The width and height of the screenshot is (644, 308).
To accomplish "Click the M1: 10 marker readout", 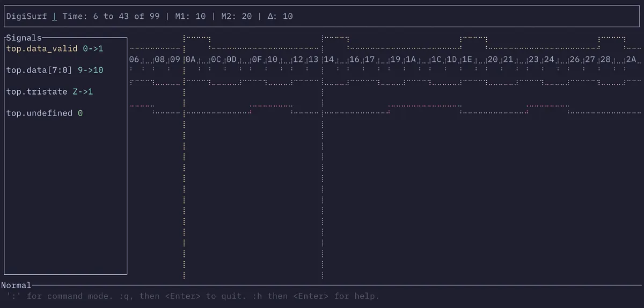I will click(190, 17).
